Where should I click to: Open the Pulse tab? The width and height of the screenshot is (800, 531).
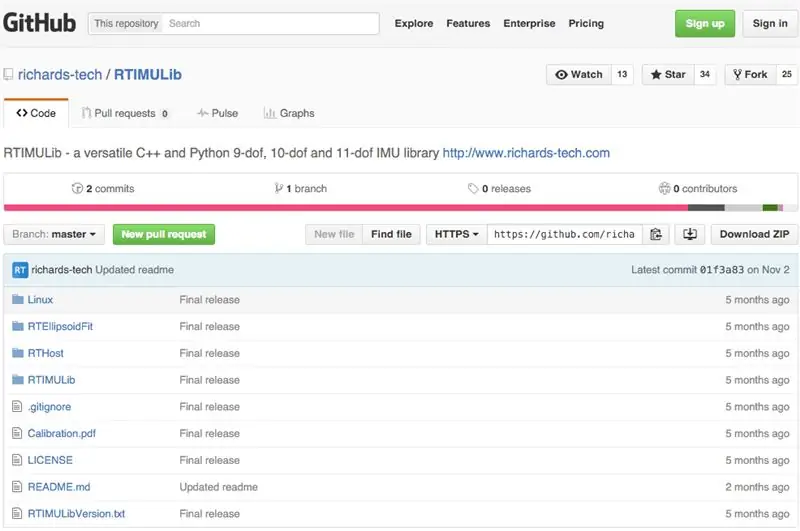click(x=218, y=113)
